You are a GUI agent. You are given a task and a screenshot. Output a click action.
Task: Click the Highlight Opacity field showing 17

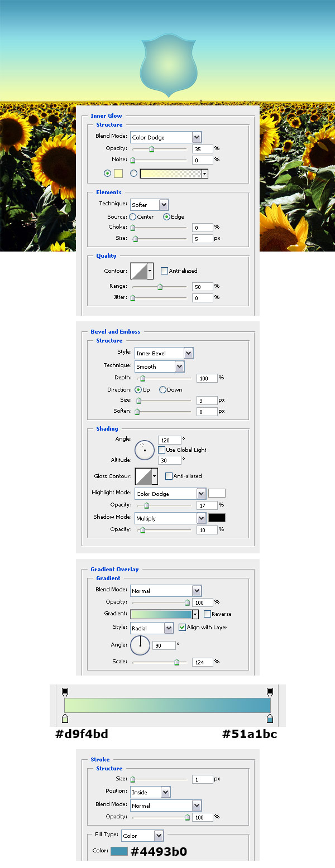(207, 505)
